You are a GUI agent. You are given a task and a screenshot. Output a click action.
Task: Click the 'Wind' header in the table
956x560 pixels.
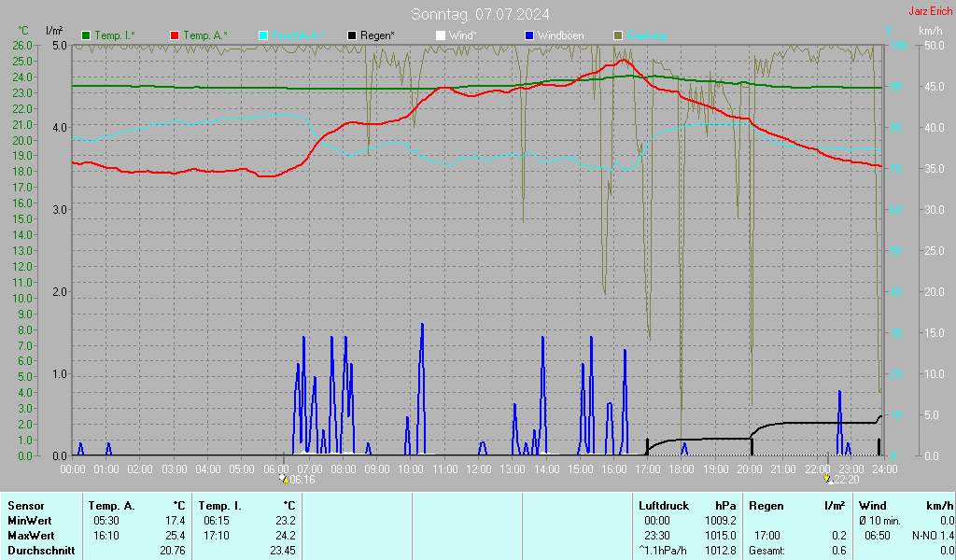click(x=873, y=506)
